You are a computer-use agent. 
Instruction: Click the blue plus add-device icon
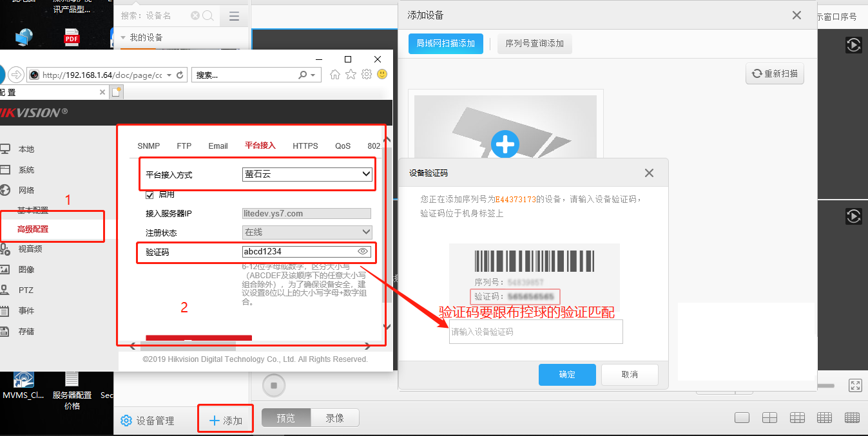pyautogui.click(x=505, y=145)
